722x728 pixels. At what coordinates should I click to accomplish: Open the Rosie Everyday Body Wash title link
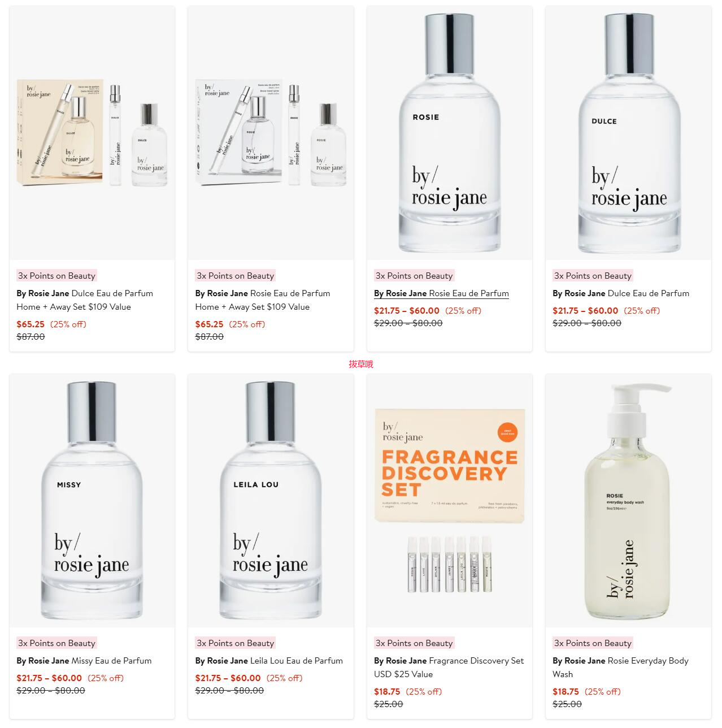pos(620,668)
